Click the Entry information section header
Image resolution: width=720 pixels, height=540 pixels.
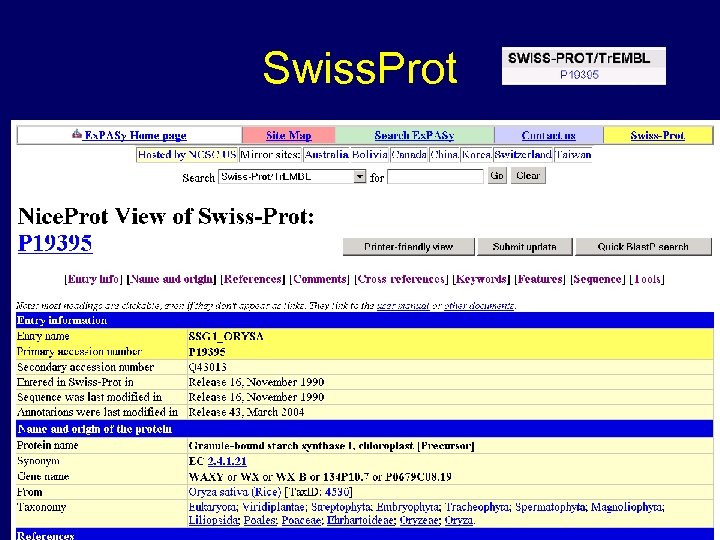point(365,320)
